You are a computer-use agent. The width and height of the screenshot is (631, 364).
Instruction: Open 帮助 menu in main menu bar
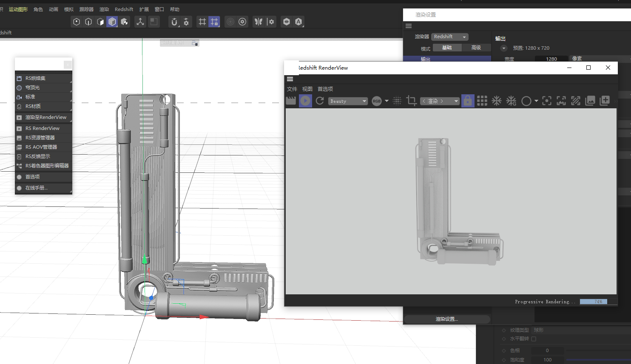point(175,9)
